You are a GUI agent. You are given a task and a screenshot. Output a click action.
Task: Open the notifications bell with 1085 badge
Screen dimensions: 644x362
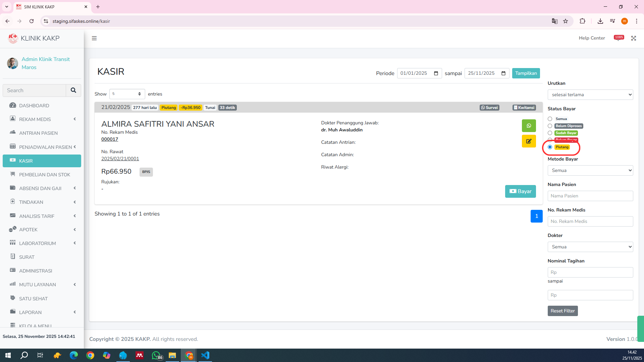[x=618, y=38]
